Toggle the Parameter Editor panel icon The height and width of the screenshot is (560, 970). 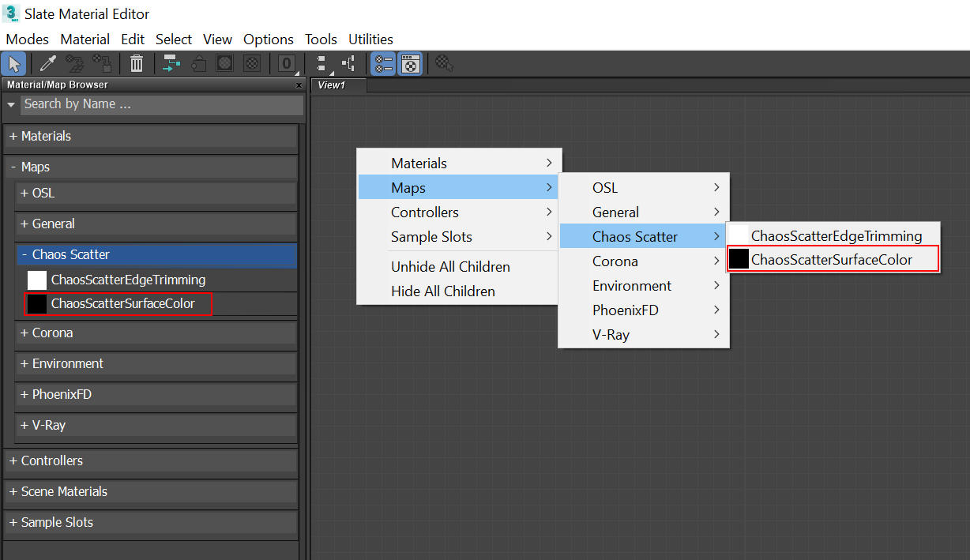(410, 64)
